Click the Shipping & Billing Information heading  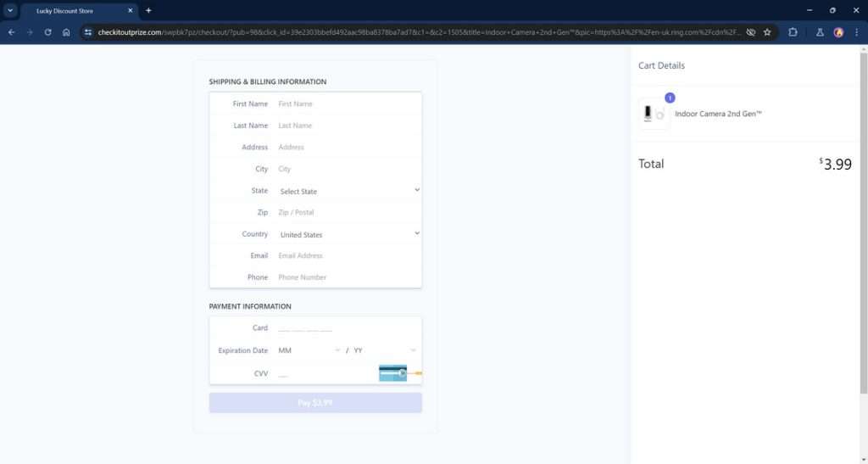pyautogui.click(x=267, y=81)
